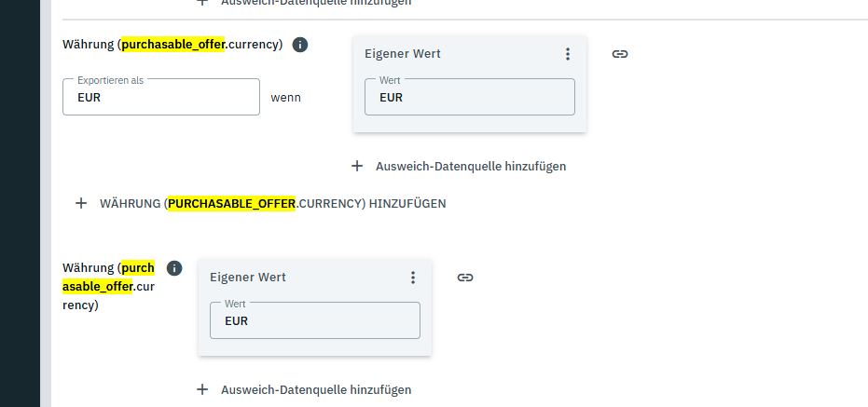Click link icon beside lower Eigener Wert card
The height and width of the screenshot is (407, 868).
465,278
